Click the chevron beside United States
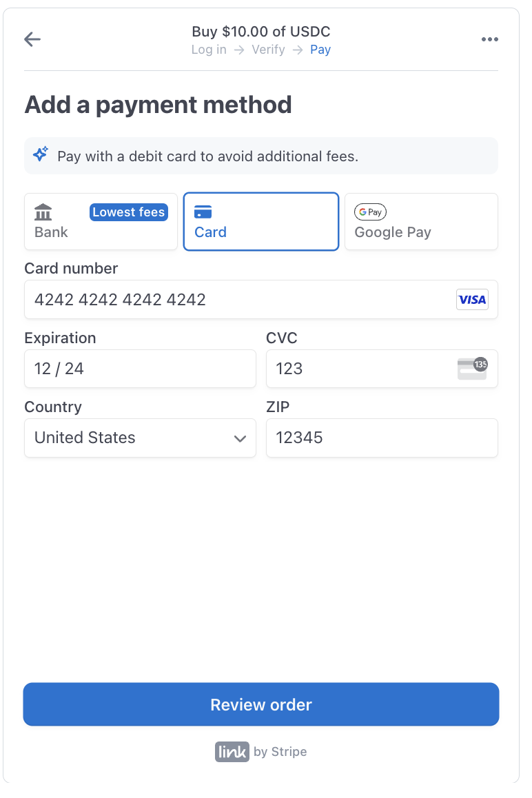The image size is (532, 798). tap(240, 438)
